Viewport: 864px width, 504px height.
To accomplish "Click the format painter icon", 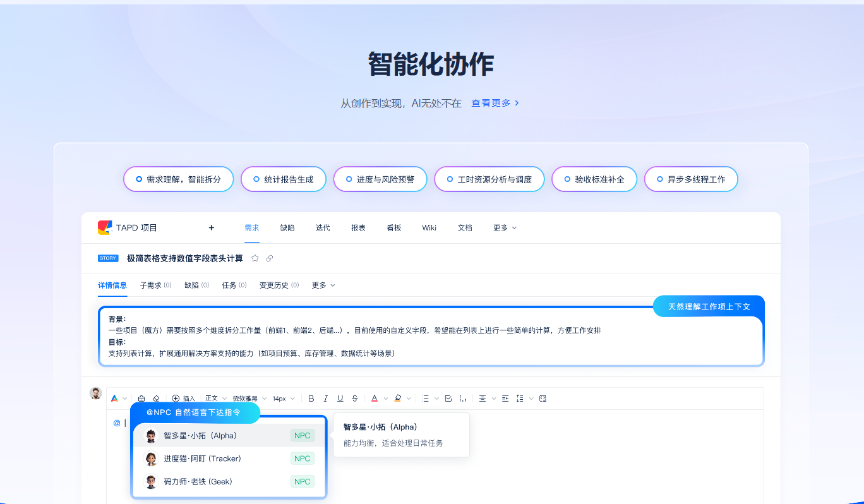I will pyautogui.click(x=141, y=399).
